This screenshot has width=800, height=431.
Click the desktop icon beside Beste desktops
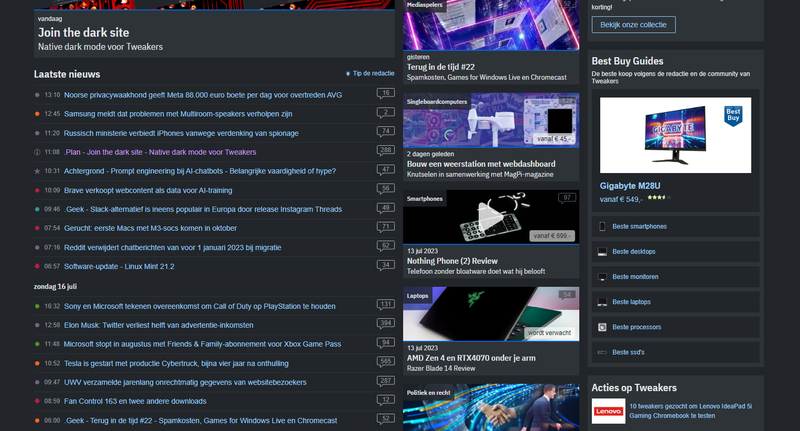click(602, 251)
